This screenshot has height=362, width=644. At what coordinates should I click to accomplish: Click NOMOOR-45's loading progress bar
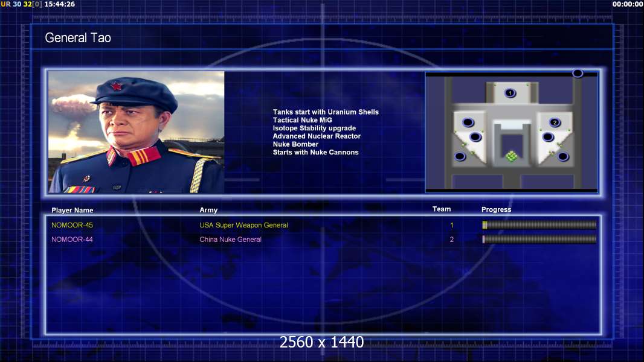(539, 224)
